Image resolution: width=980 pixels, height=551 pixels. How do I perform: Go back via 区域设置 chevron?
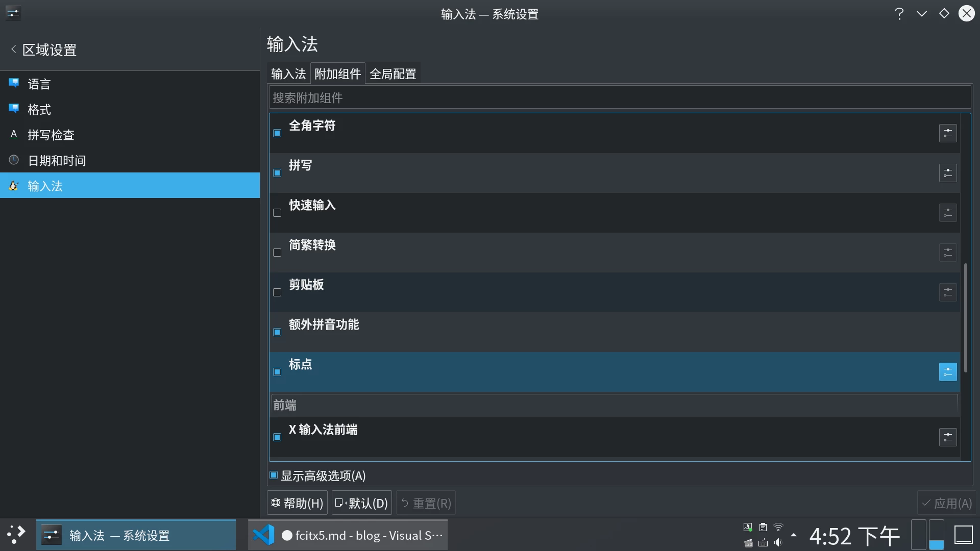(x=13, y=49)
